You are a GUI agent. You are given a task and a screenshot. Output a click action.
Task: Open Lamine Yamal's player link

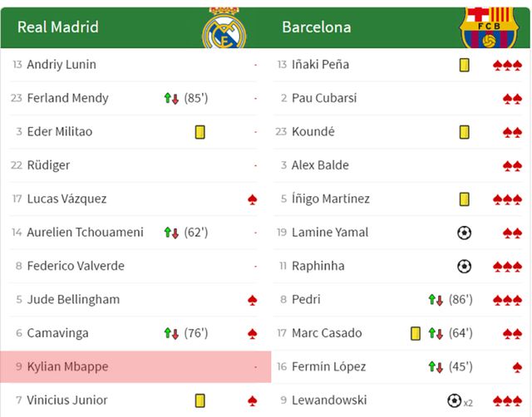329,233
